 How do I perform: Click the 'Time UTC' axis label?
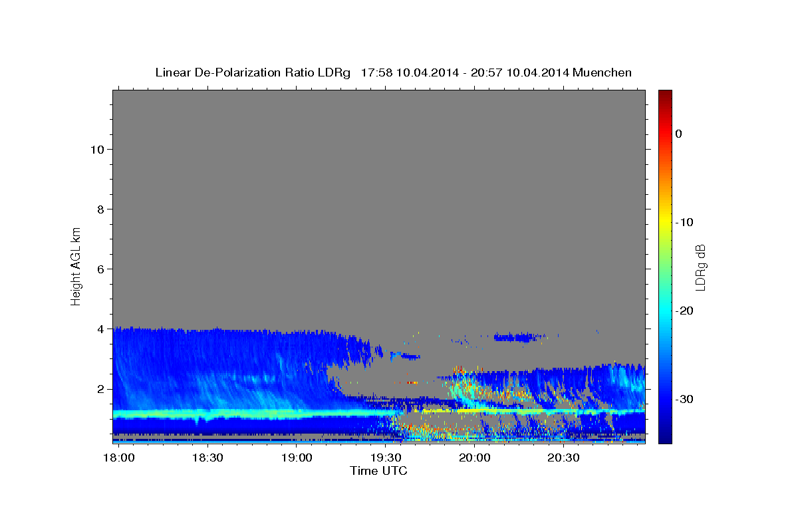(378, 471)
